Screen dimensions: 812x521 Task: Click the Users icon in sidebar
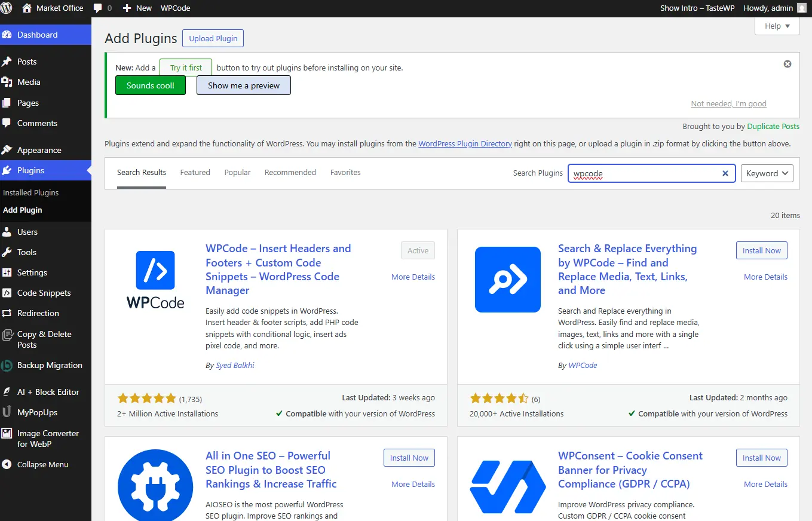[7, 232]
